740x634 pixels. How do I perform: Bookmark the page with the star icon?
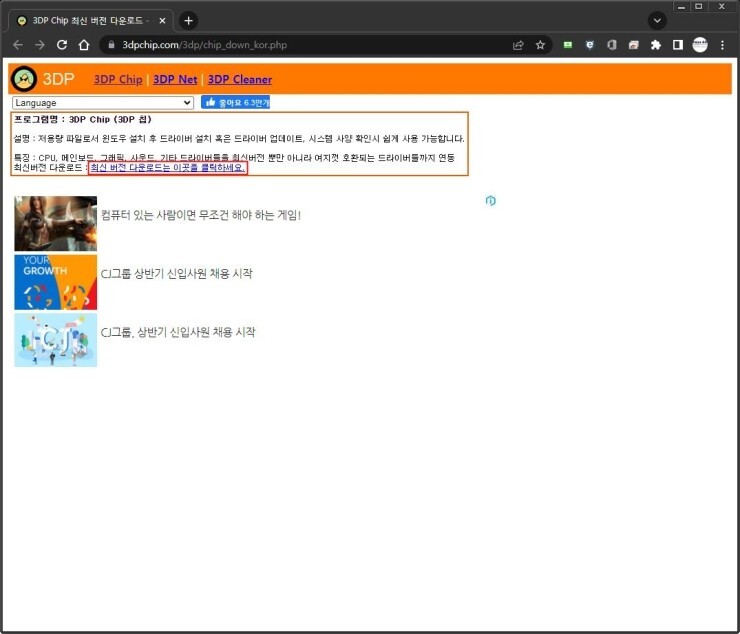[x=540, y=45]
